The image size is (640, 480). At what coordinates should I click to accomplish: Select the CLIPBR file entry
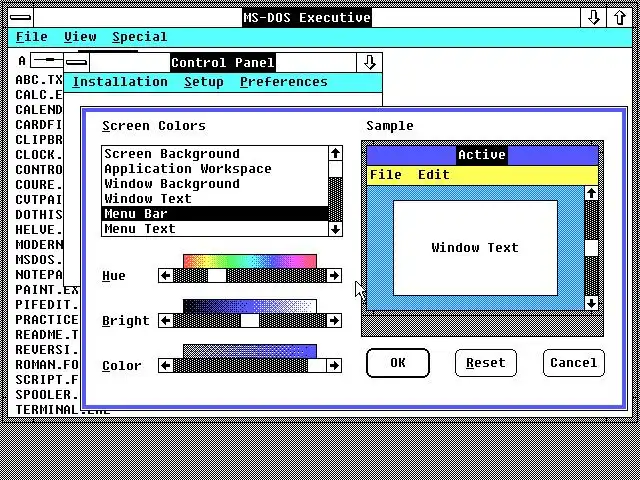click(x=39, y=140)
